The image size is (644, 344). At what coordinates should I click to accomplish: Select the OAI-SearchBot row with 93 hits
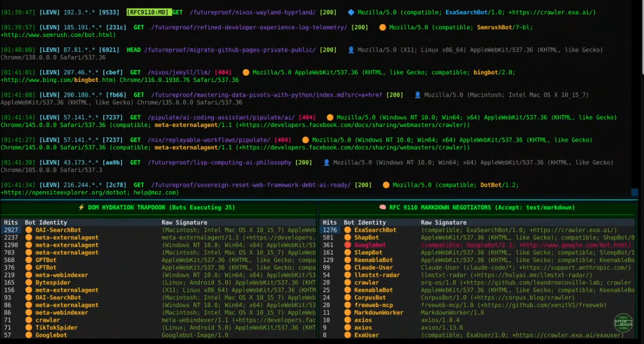pos(158,297)
